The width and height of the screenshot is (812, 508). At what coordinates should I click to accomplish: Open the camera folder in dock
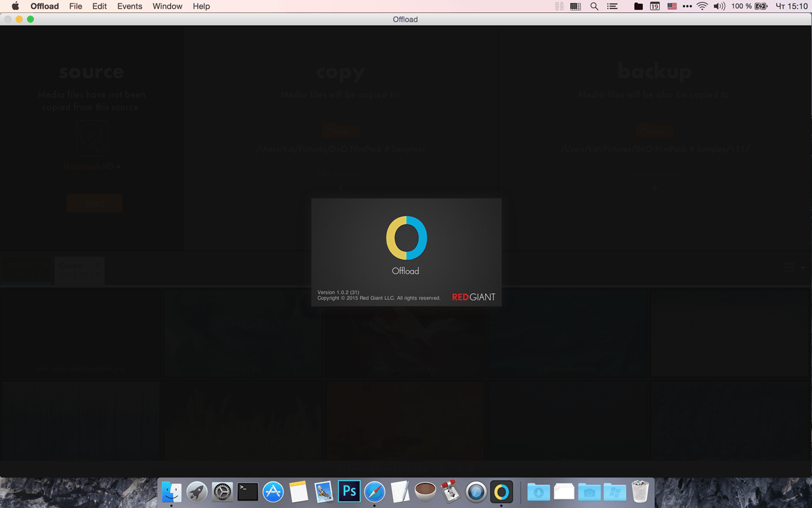tap(589, 491)
